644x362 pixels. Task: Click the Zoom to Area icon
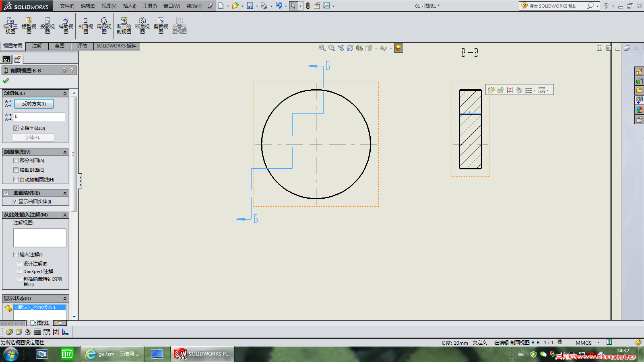(332, 48)
